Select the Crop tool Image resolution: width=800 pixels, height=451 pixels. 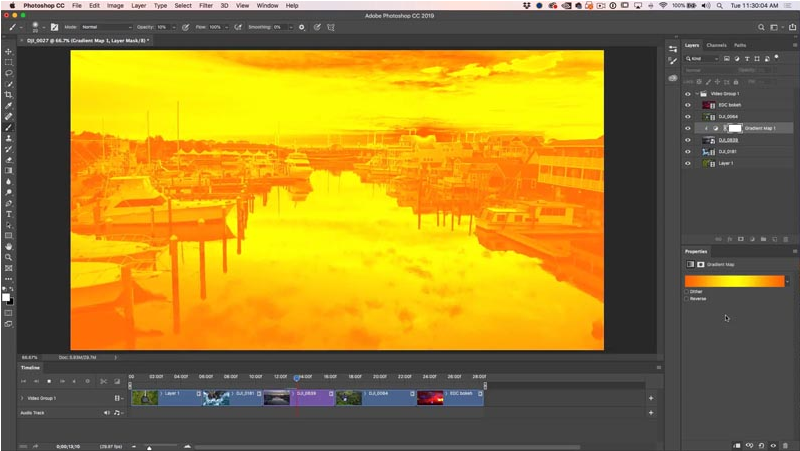[x=9, y=95]
